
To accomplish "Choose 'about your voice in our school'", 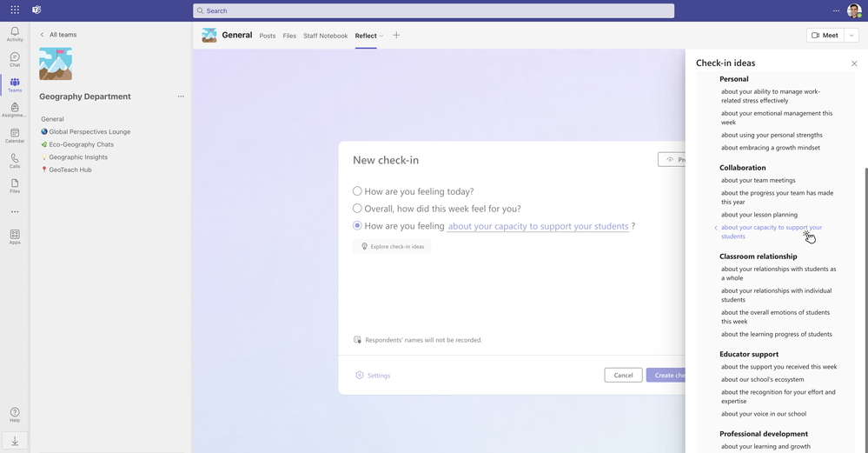I will click(764, 414).
